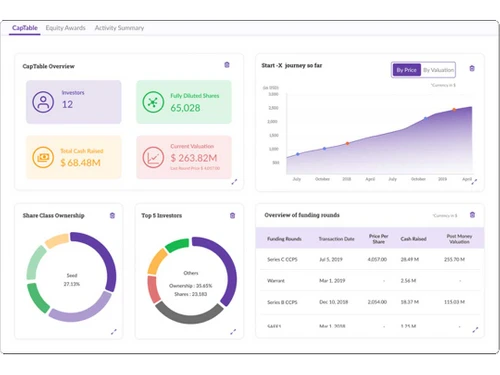Click the Current Valuation chart icon
The width and height of the screenshot is (500, 375).
[153, 157]
